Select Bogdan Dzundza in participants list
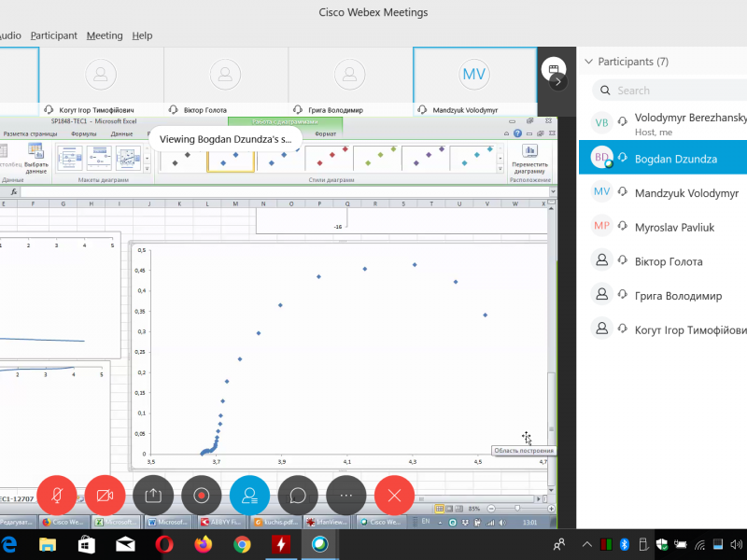This screenshot has height=560, width=747. click(675, 159)
